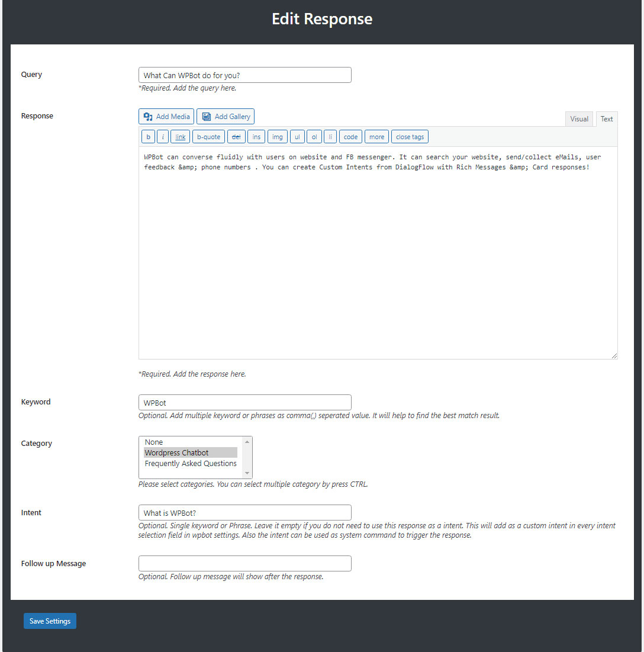Click the Save Settings button
This screenshot has height=652, width=644.
click(50, 621)
